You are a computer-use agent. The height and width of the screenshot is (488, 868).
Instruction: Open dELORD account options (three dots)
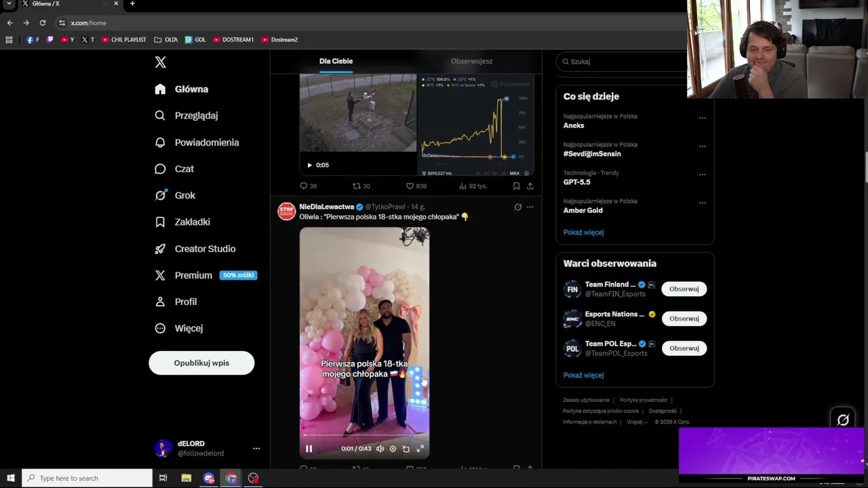tap(256, 449)
